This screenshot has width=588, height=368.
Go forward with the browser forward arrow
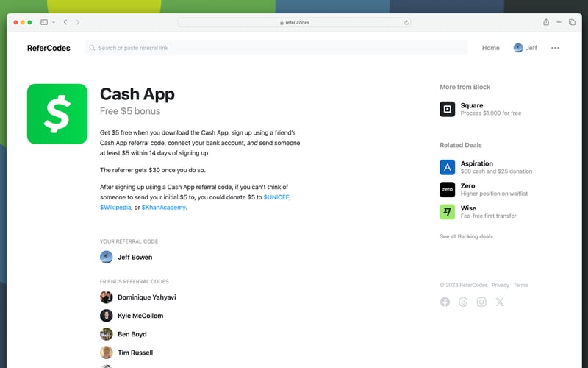(78, 22)
